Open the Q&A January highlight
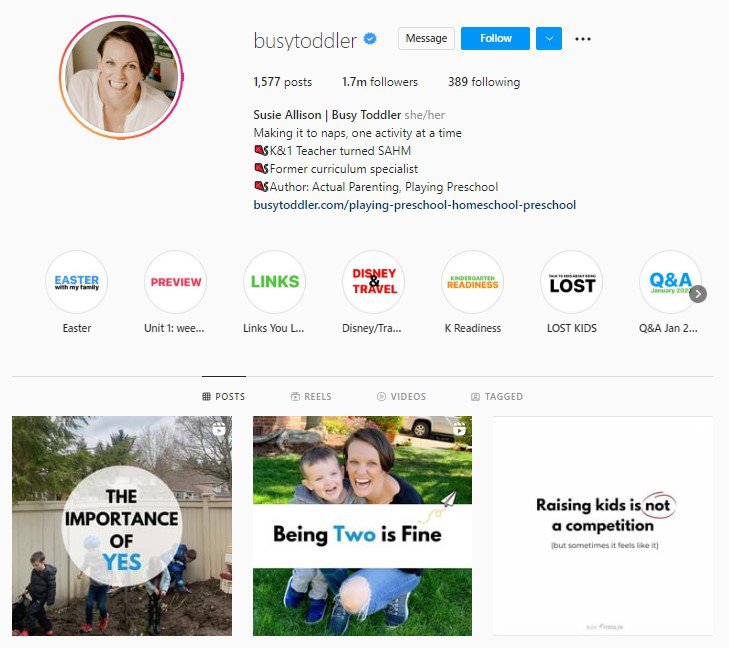This screenshot has width=729, height=648. tap(671, 282)
